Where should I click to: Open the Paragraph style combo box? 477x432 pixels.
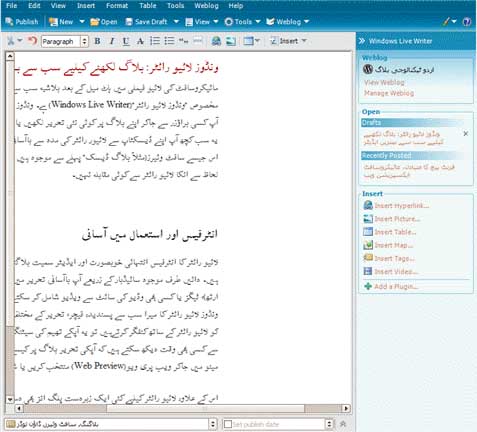click(x=65, y=41)
